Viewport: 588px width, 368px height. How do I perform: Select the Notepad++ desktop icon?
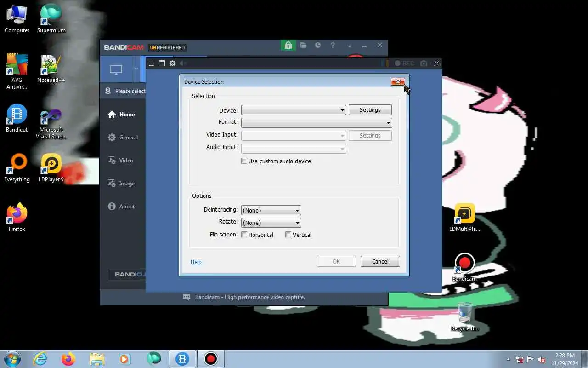click(51, 69)
